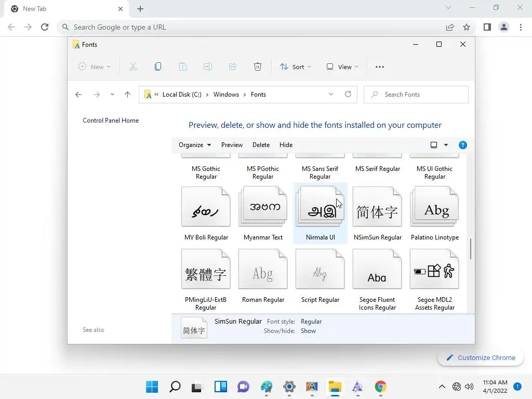Viewport: 532px width, 399px height.
Task: Open the Chrome profile avatar icon
Action: (504, 27)
